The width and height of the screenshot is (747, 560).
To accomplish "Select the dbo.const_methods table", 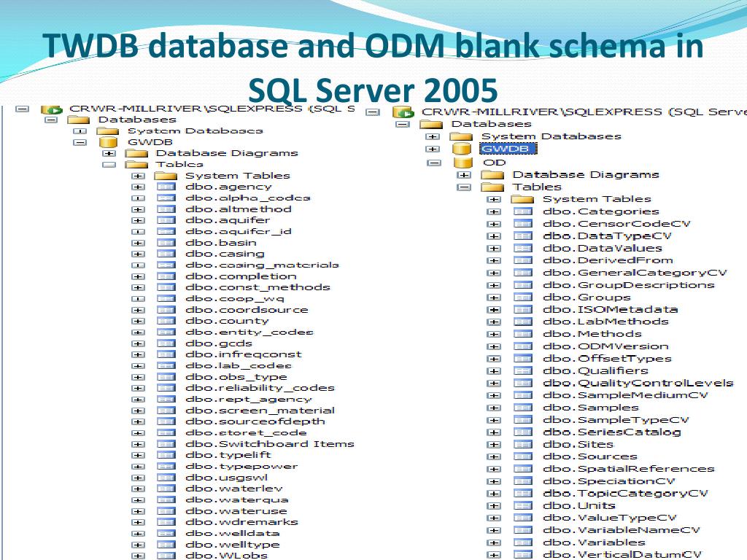I will pyautogui.click(x=258, y=287).
